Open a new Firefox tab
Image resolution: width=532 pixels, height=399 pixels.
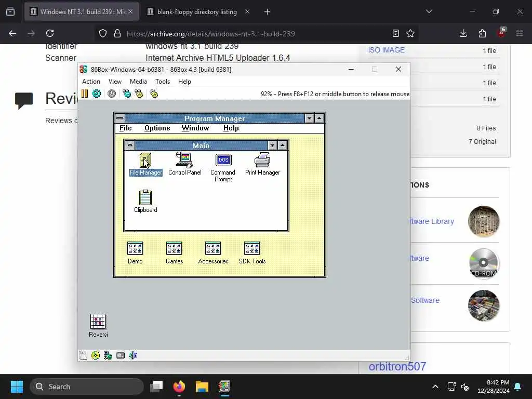click(268, 12)
